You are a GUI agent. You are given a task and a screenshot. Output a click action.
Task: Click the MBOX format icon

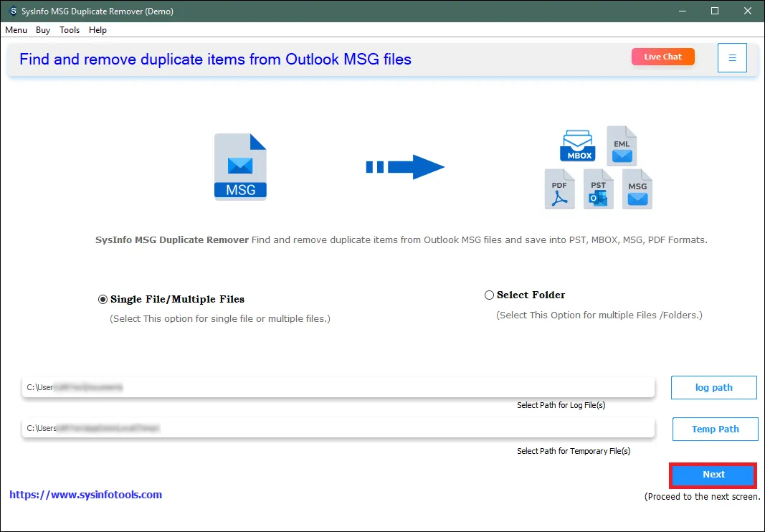(578, 146)
